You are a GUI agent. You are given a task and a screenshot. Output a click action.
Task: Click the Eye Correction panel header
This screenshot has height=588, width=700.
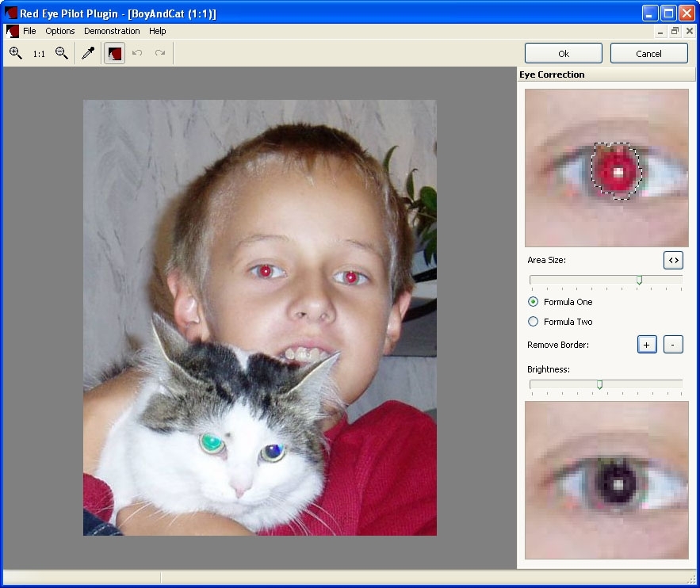tap(606, 74)
